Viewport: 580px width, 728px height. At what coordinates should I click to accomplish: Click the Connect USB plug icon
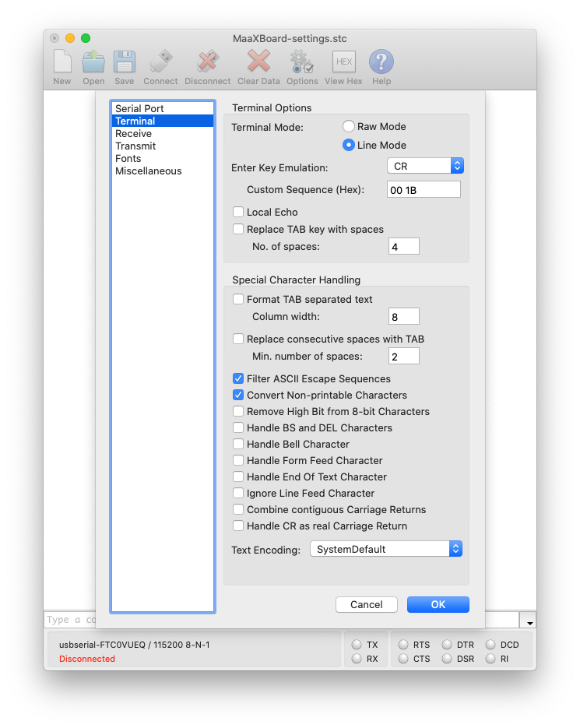[x=160, y=62]
